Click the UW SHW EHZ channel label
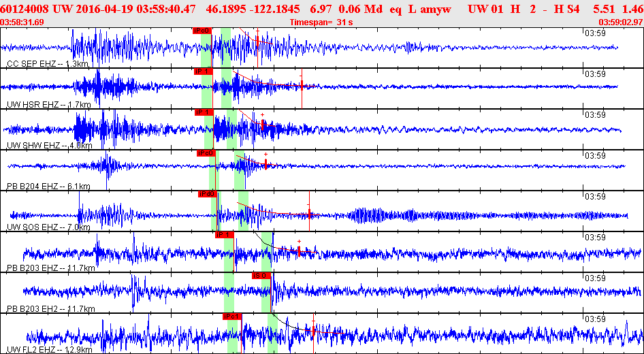644x354 pixels. pyautogui.click(x=49, y=146)
